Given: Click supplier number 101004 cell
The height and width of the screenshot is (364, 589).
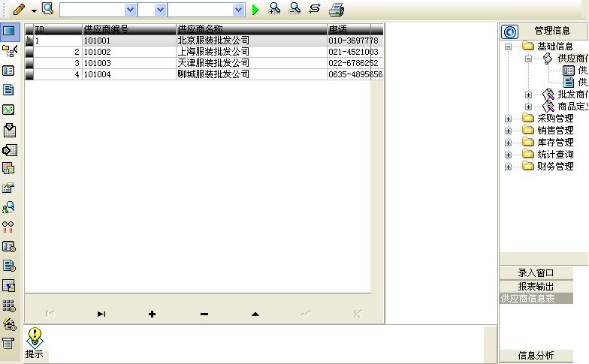Looking at the screenshot, I should point(129,74).
